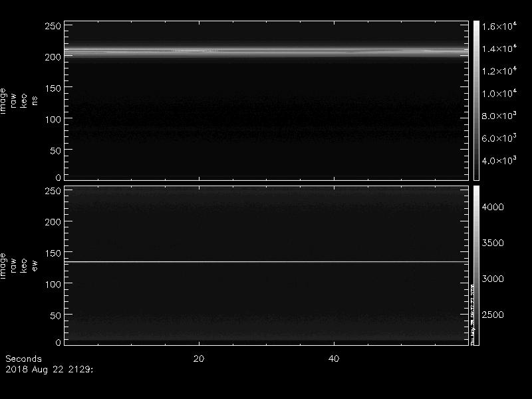Select the '1.6×10⁴' colorbar label
This screenshot has width=532, height=399.
pyautogui.click(x=499, y=26)
